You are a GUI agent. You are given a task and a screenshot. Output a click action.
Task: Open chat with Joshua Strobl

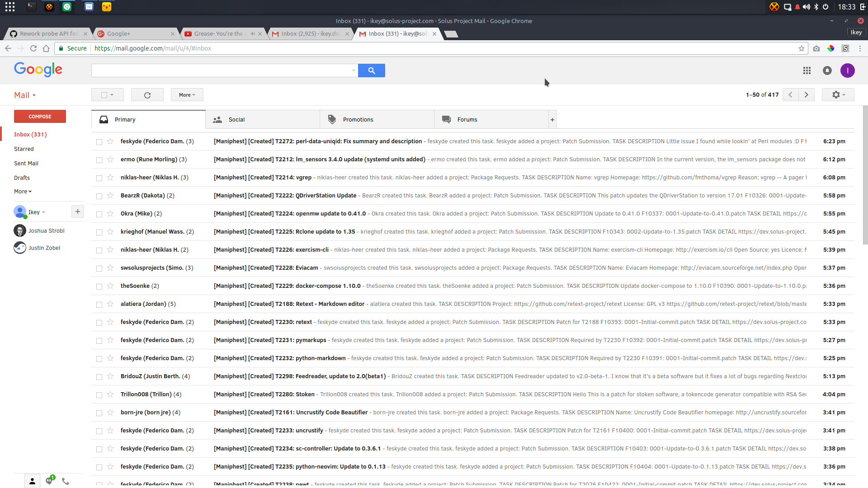pos(47,231)
